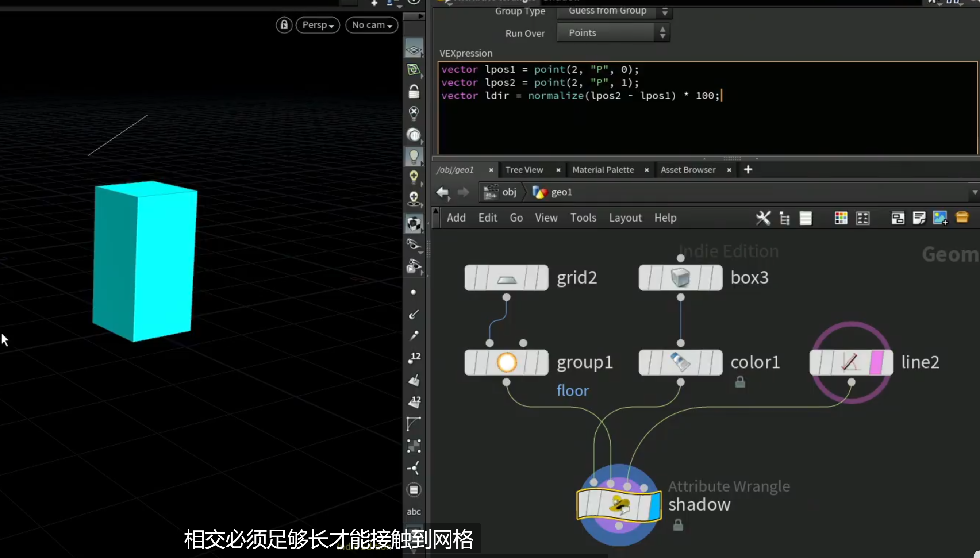Click inside the VEXpression code editor
980x558 pixels.
(x=707, y=108)
